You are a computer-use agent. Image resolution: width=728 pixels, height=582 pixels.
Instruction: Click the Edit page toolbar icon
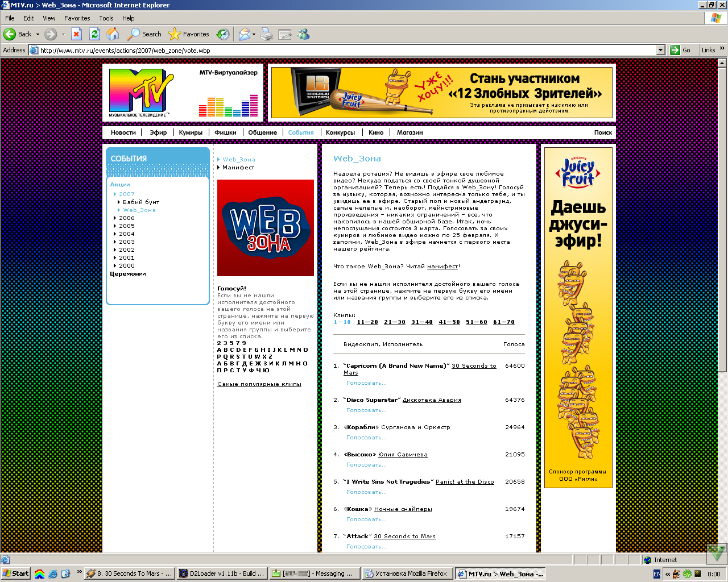285,34
